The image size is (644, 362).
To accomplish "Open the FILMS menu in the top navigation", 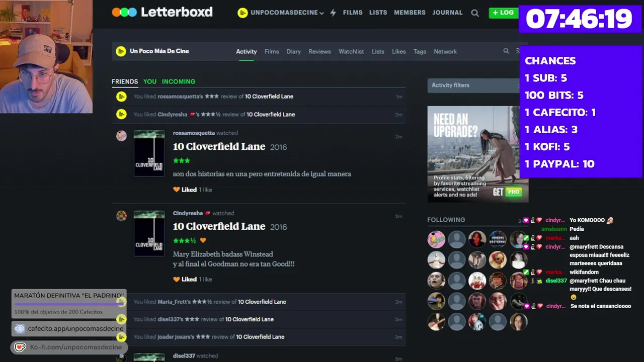I will click(x=353, y=13).
